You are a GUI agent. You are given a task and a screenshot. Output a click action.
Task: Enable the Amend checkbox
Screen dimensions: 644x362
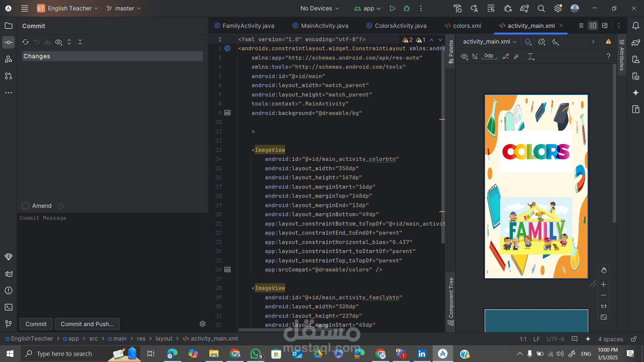click(x=25, y=206)
